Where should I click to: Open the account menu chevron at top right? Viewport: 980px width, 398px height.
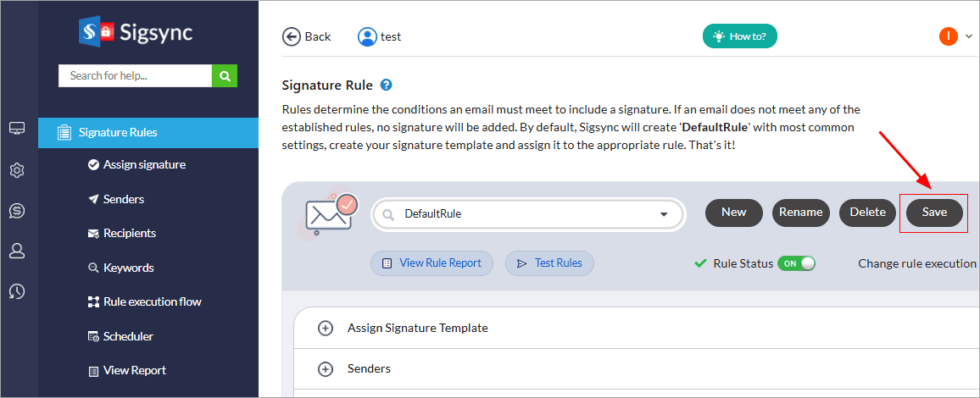tap(969, 36)
